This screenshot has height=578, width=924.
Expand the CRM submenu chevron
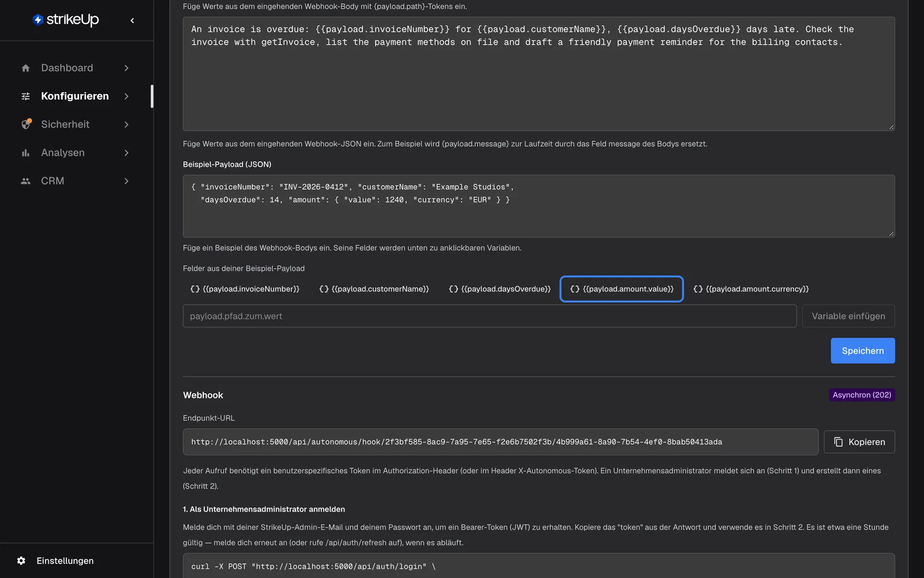[x=126, y=181]
